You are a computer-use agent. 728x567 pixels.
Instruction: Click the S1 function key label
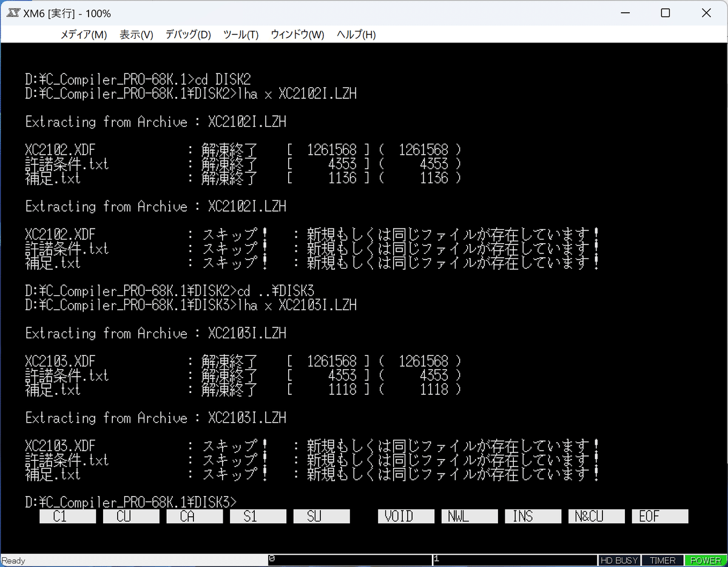258,516
